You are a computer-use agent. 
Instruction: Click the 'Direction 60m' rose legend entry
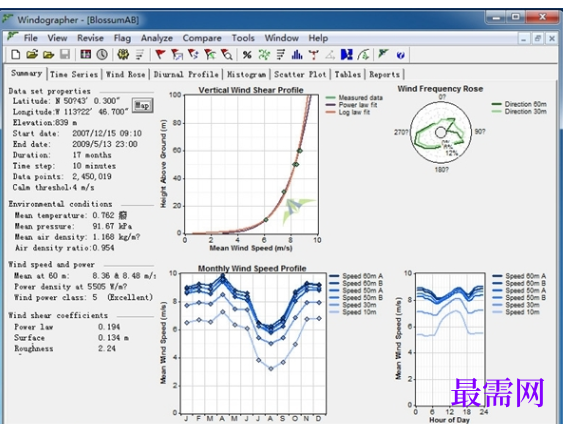pyautogui.click(x=519, y=104)
